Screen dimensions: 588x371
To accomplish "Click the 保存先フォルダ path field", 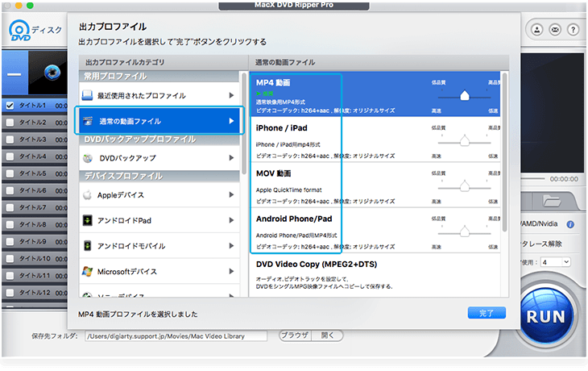I will [x=177, y=336].
